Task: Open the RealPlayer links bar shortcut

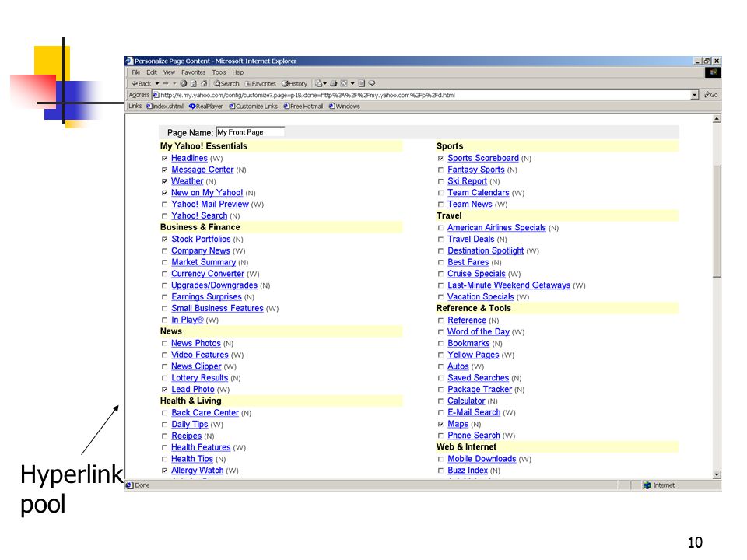Action: pyautogui.click(x=205, y=107)
